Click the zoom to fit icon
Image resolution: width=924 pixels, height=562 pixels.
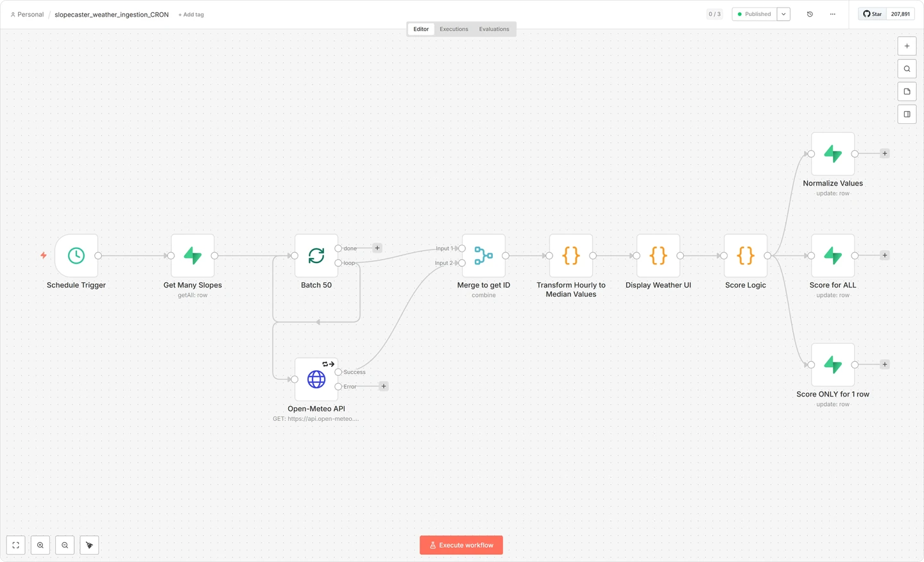(x=16, y=545)
